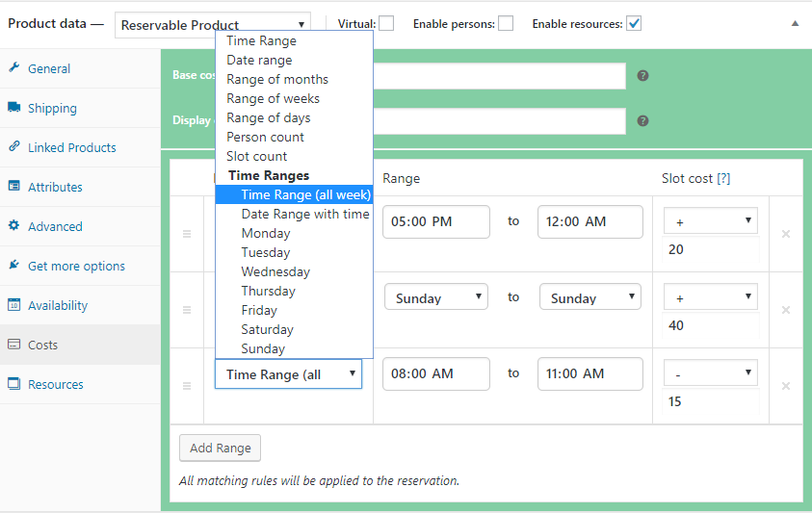Open the Resources tab
Screen dimensions: 812x513
coord(55,384)
